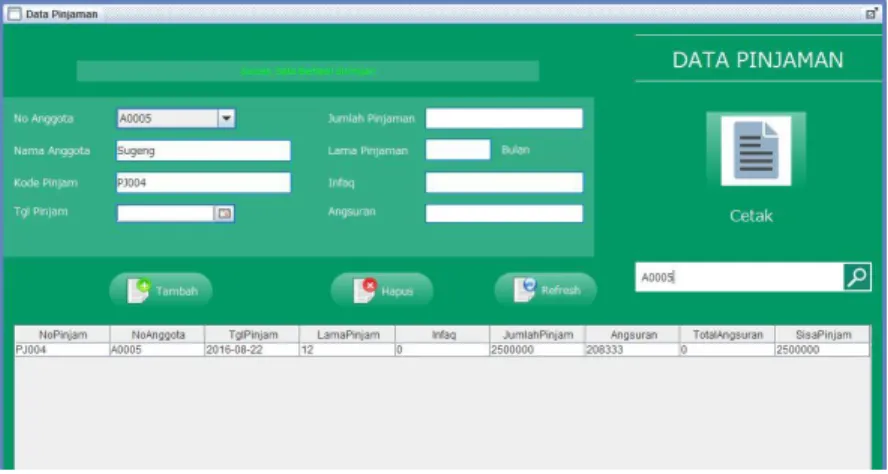This screenshot has width=888, height=474.
Task: Click the magnifier search icon
Action: coord(857,277)
